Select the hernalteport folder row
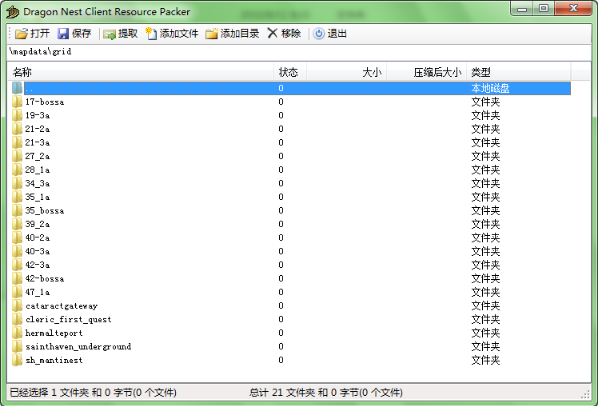This screenshot has width=600, height=406. pyautogui.click(x=291, y=333)
